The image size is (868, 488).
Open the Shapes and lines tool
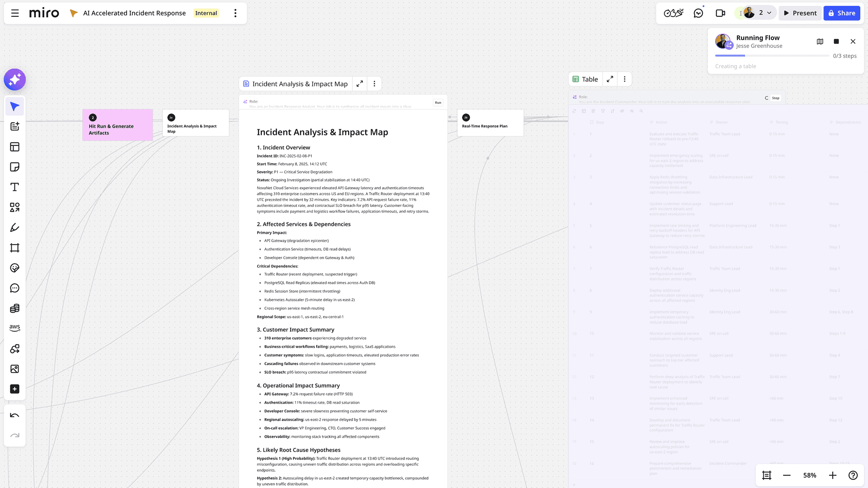coord(14,207)
